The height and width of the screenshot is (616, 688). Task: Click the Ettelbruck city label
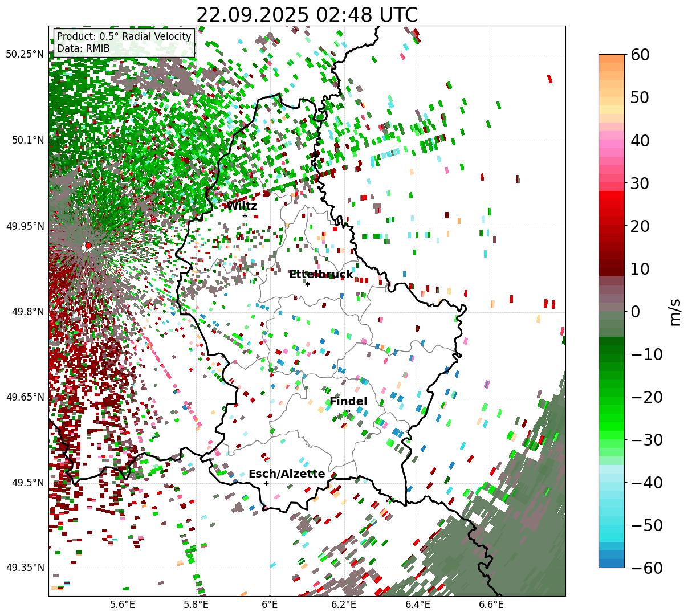pyautogui.click(x=321, y=275)
